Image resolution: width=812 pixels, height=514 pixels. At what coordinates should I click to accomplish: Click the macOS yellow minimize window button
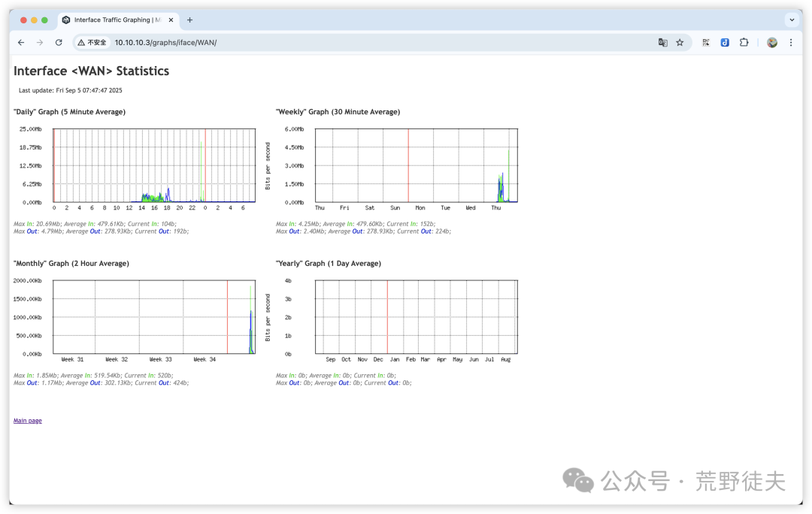[34, 20]
